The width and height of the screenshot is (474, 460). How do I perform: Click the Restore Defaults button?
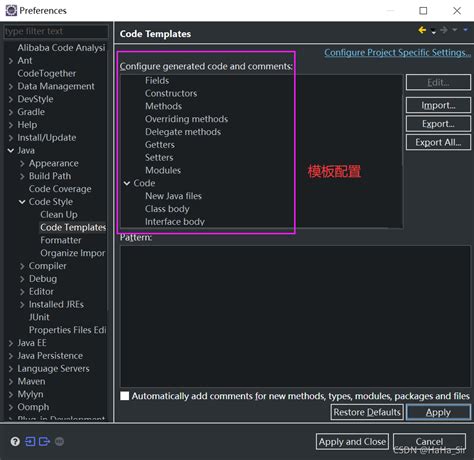click(367, 412)
